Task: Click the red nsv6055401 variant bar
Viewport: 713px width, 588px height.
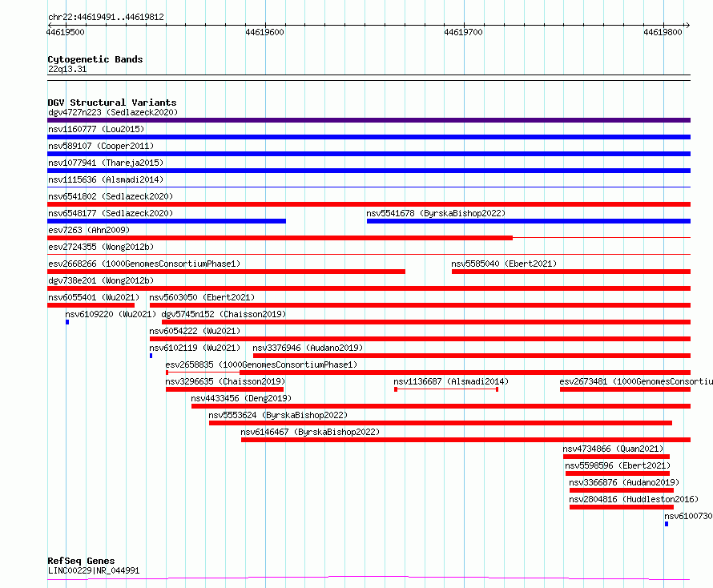Action: tap(91, 305)
